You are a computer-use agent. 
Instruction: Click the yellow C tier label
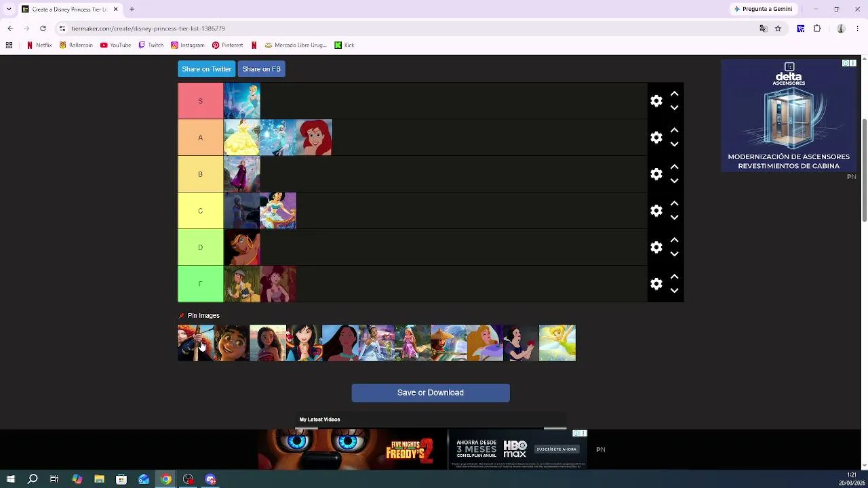tap(200, 211)
